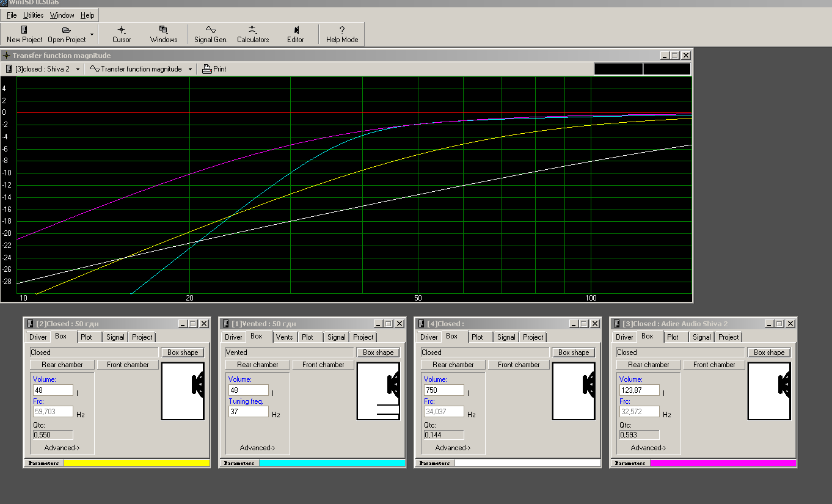Click the cyan color bar of Vented project
The image size is (832, 504).
pos(332,463)
